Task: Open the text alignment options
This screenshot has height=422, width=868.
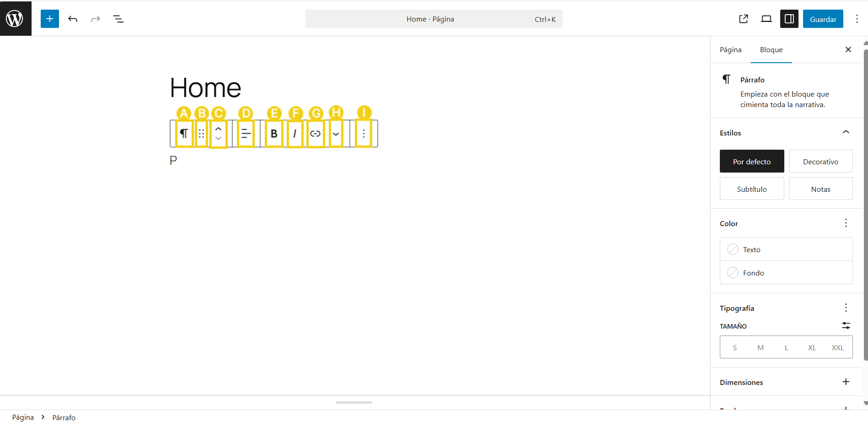Action: 246,134
